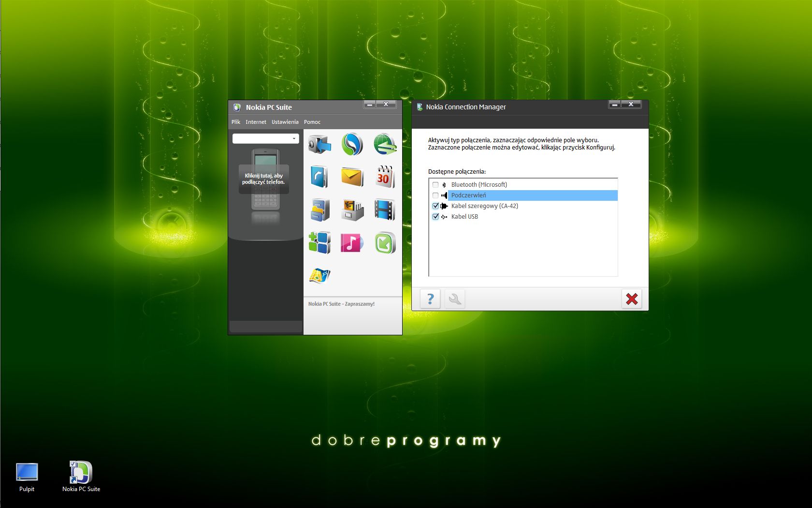The image size is (812, 508).
Task: Open the Nokia PC Suite desktop shortcut
Action: point(81,477)
